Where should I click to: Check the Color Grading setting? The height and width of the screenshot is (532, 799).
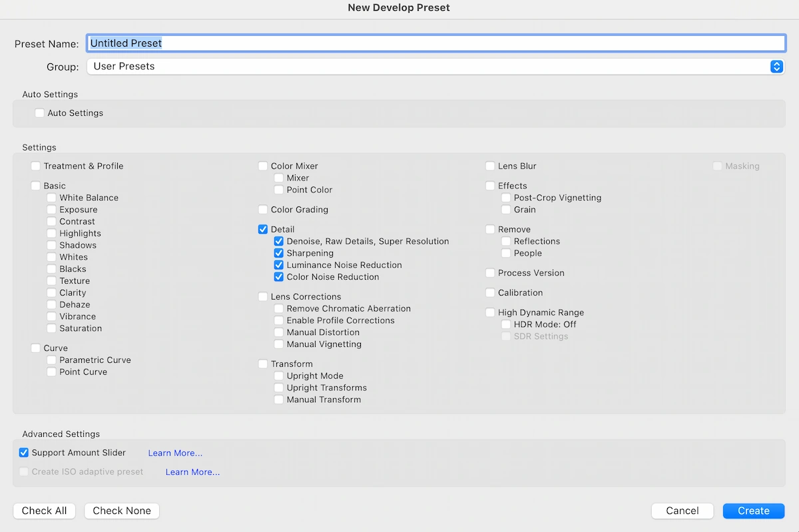click(263, 209)
